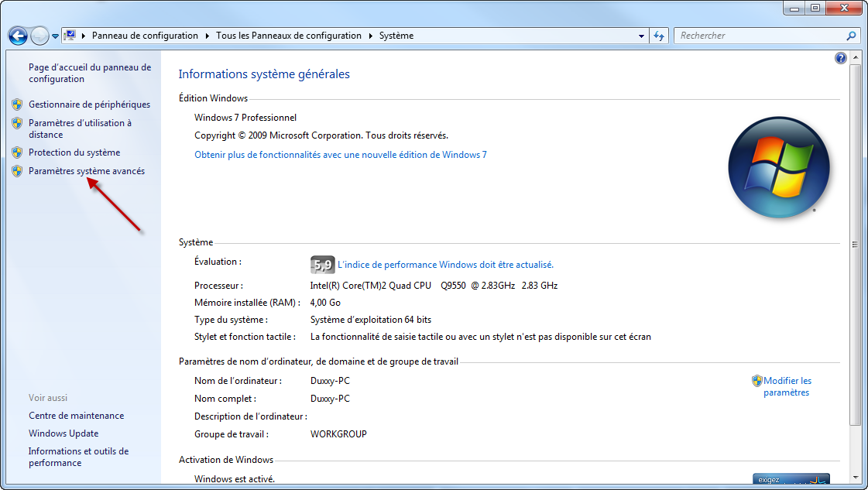Open Gestionnaire de périphériques link
The height and width of the screenshot is (490, 868).
89,104
